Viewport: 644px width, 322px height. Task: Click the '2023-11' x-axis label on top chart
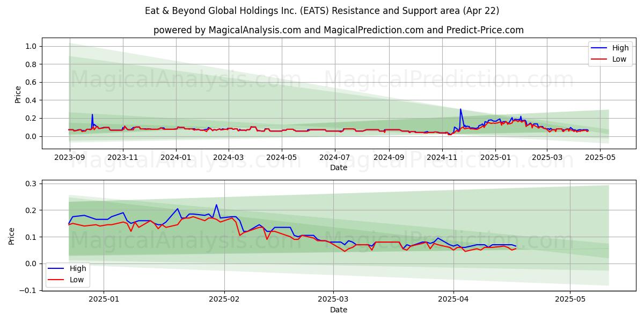pyautogui.click(x=123, y=158)
